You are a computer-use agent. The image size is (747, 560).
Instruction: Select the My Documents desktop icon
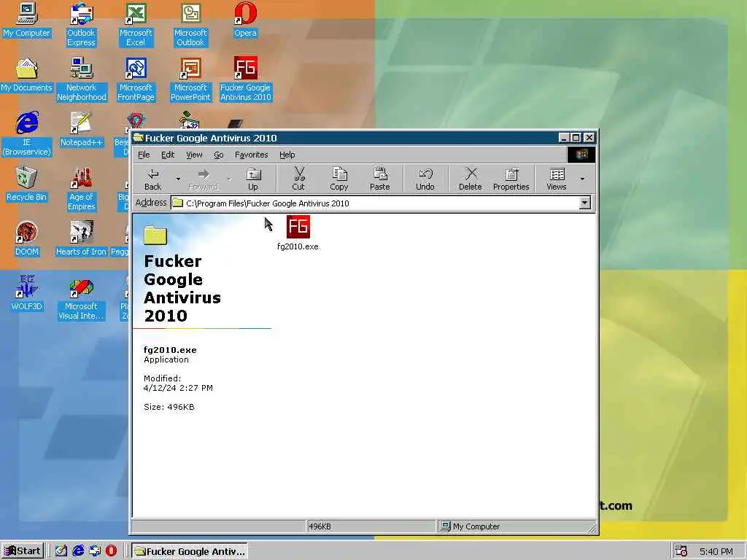(27, 75)
